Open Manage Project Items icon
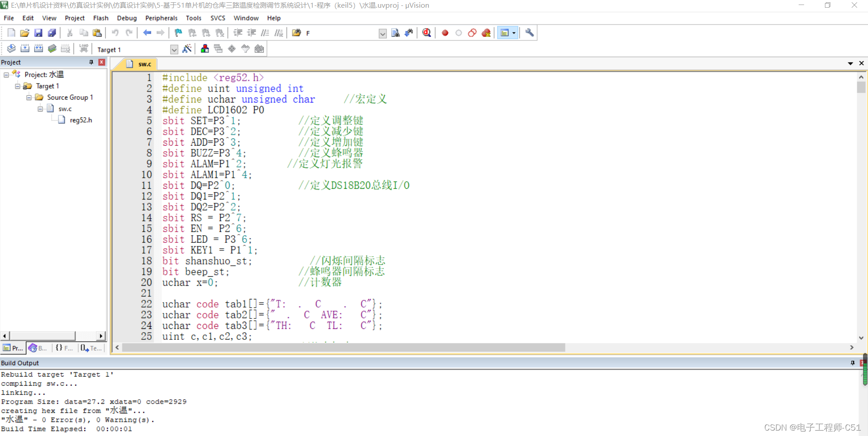Viewport: 868px width, 436px height. coord(205,49)
